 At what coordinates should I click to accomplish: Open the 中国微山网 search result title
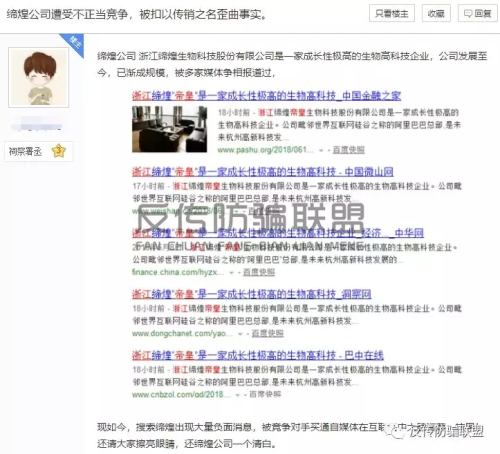(263, 172)
